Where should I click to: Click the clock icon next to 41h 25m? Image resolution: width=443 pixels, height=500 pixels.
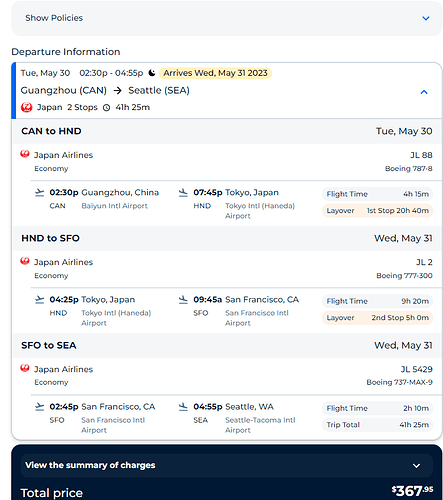(x=106, y=108)
